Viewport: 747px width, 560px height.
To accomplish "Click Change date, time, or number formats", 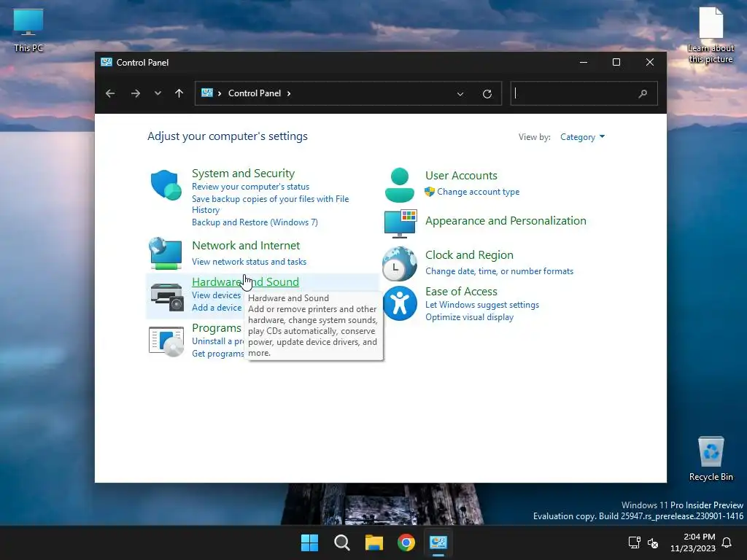I will click(x=499, y=271).
